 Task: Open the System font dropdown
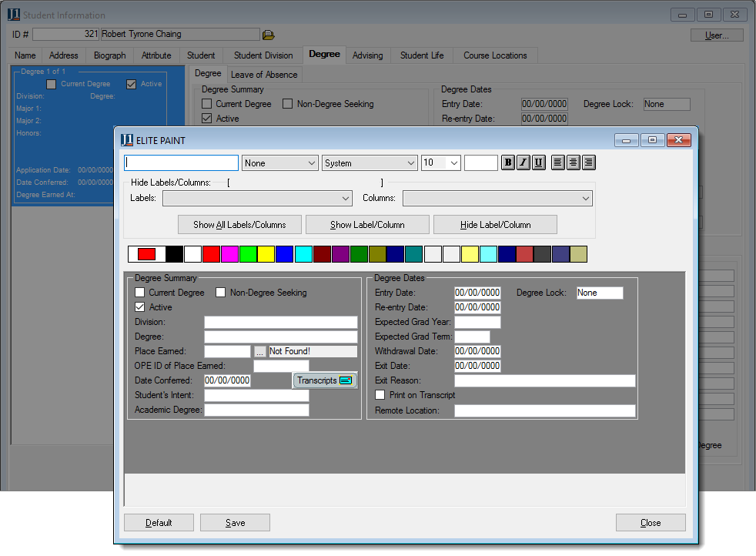370,162
